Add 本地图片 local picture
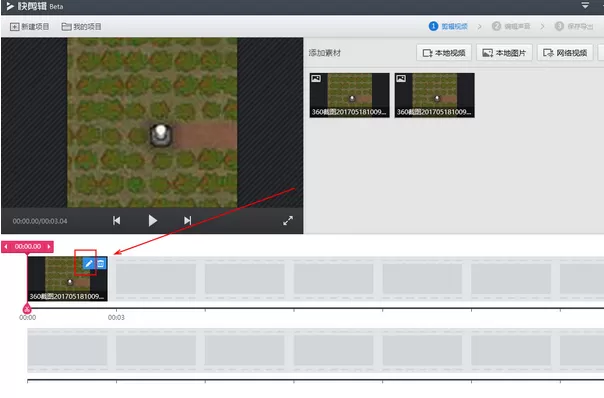Image resolution: width=604 pixels, height=398 pixels. (504, 53)
